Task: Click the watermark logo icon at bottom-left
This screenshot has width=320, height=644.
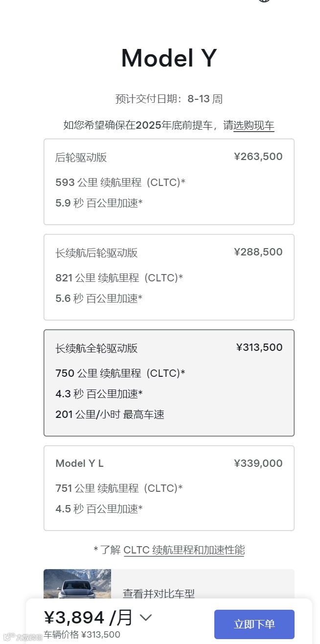Action: click(x=9, y=637)
